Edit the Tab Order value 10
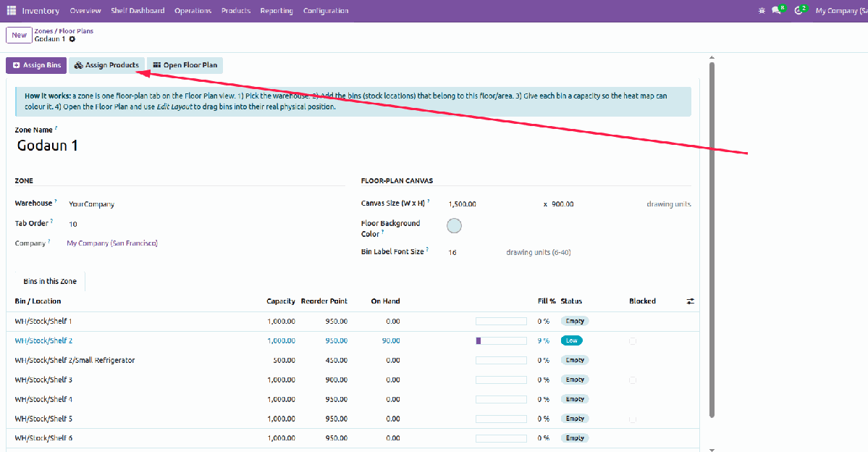868x452 pixels. point(73,224)
